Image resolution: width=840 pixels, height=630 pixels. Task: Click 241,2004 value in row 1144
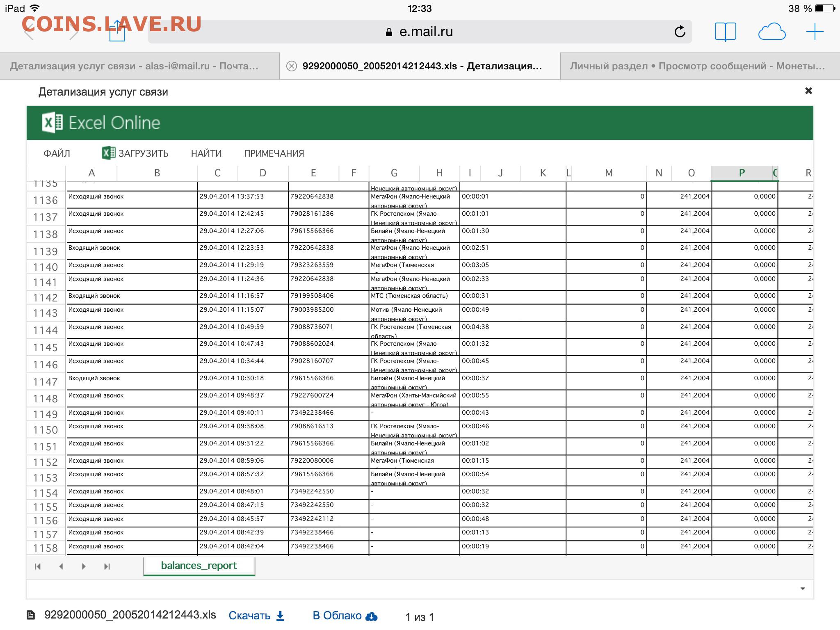695,327
